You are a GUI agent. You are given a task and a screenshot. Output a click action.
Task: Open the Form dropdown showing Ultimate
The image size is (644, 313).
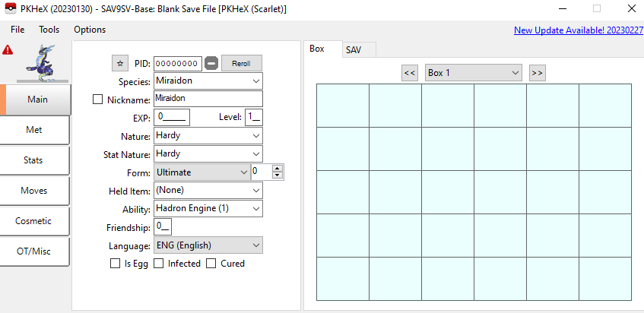point(202,172)
